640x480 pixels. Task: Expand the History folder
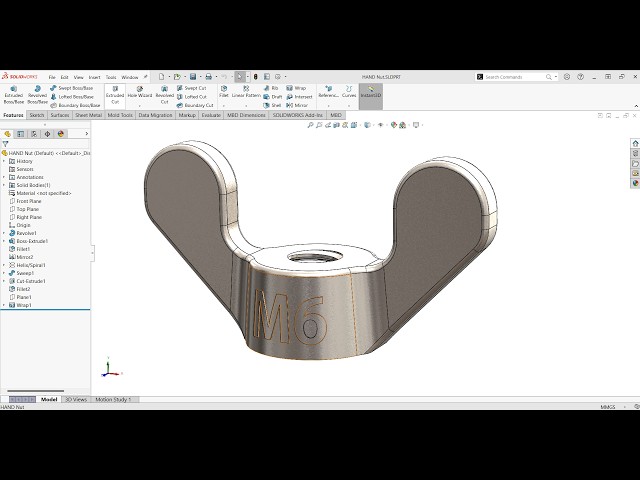[4, 161]
